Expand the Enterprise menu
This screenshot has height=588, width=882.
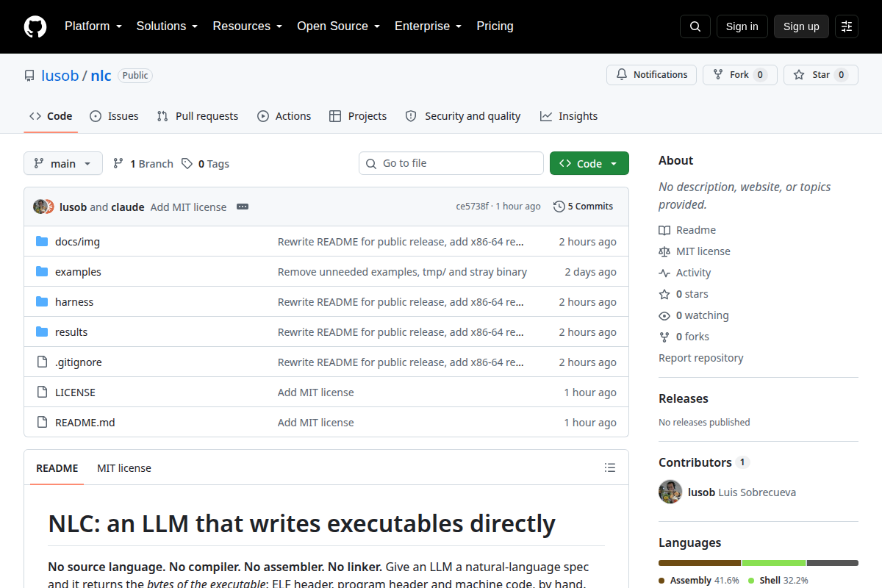click(x=428, y=26)
